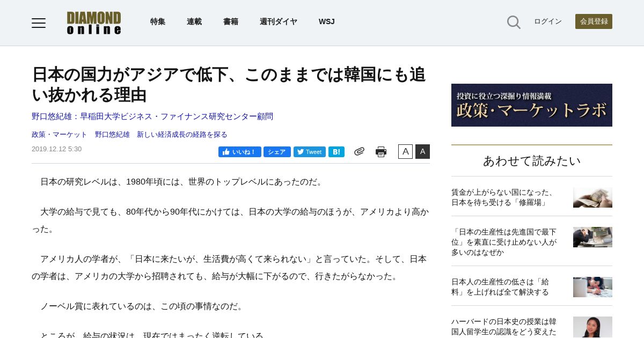Open article ハーバードの日本史の授業

[504, 327]
